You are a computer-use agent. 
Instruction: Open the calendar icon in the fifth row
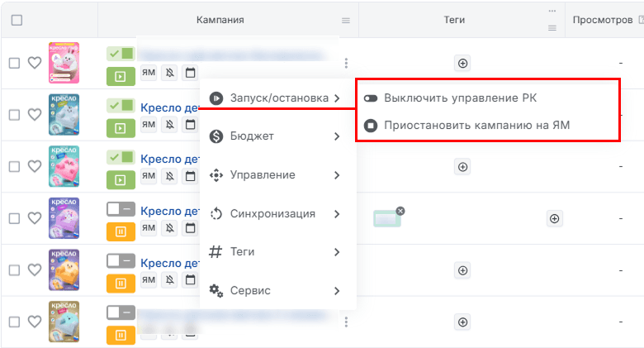pyautogui.click(x=190, y=279)
